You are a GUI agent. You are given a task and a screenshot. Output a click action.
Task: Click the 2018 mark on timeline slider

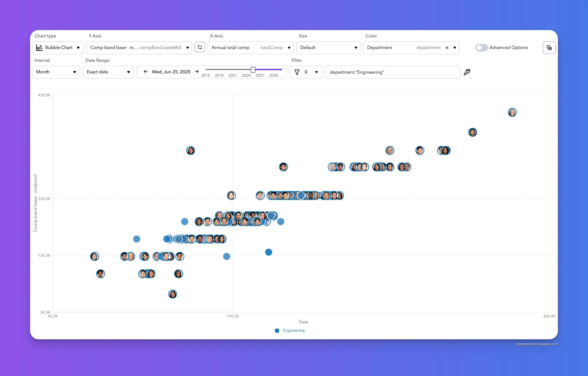pos(219,75)
